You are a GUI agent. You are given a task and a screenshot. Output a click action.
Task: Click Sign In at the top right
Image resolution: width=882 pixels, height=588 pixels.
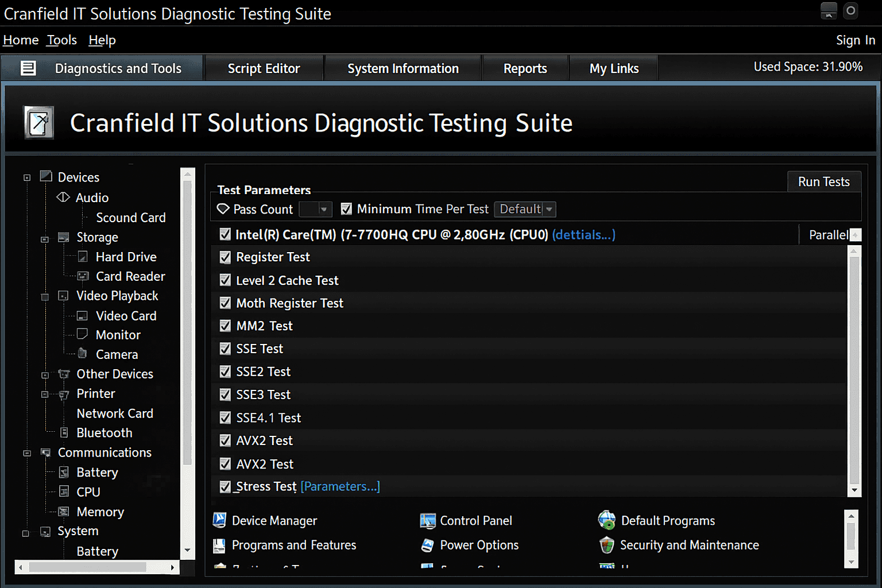[856, 40]
